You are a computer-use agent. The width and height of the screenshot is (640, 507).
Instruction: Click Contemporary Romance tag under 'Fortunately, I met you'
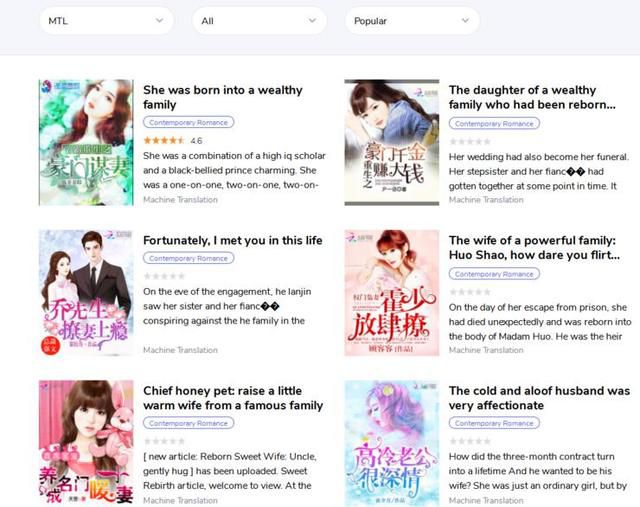coord(188,258)
